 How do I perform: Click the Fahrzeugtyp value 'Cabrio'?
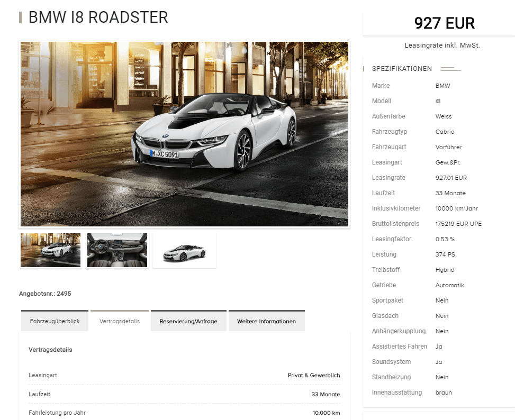point(445,132)
